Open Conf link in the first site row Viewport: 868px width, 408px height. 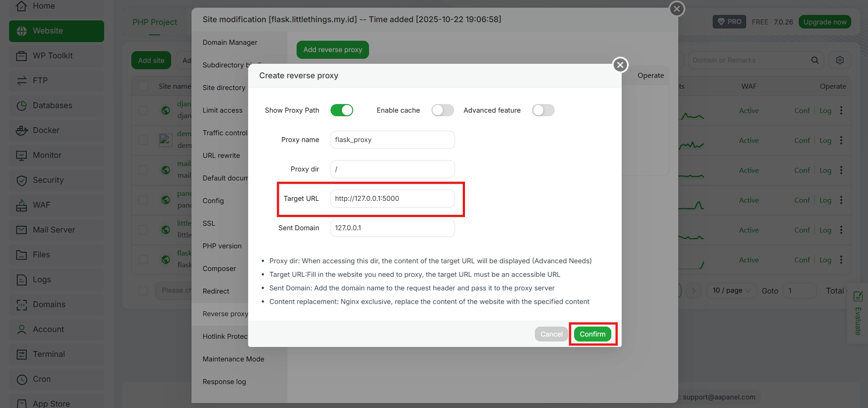click(802, 110)
